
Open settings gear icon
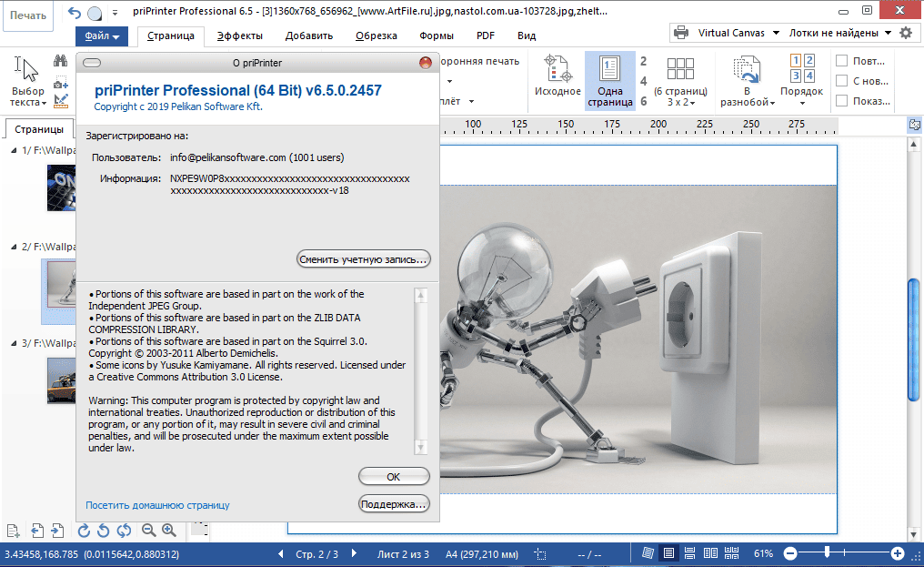[x=906, y=33]
